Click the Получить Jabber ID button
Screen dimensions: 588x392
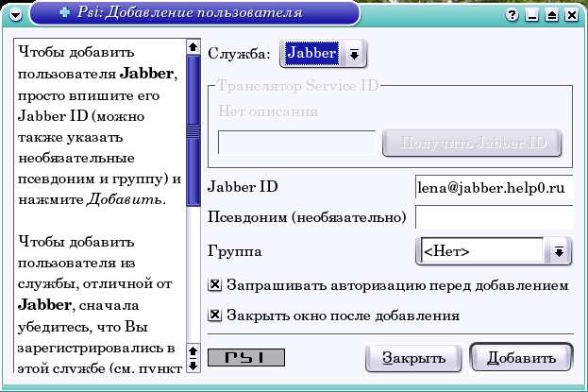472,143
